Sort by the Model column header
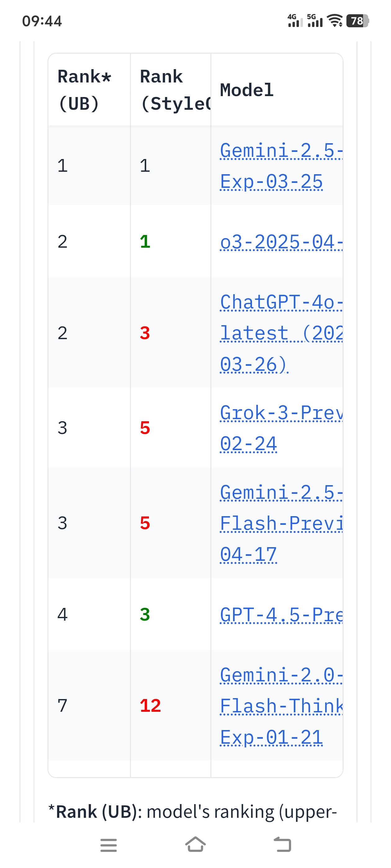The image size is (391, 868). click(247, 90)
